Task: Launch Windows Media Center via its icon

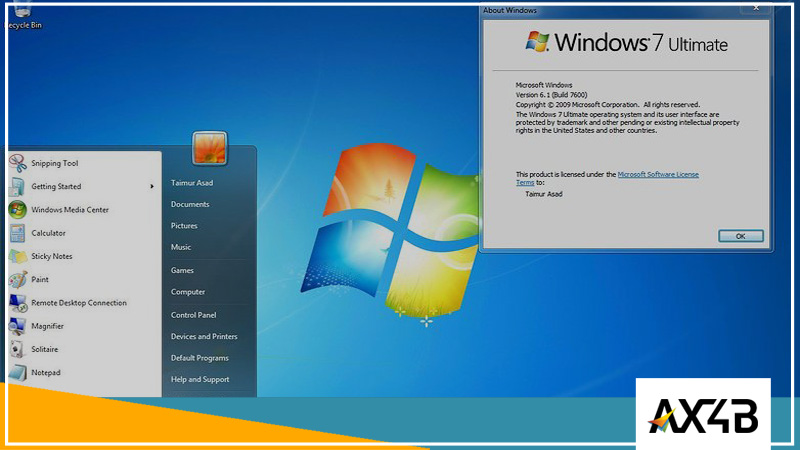Action: pyautogui.click(x=18, y=210)
